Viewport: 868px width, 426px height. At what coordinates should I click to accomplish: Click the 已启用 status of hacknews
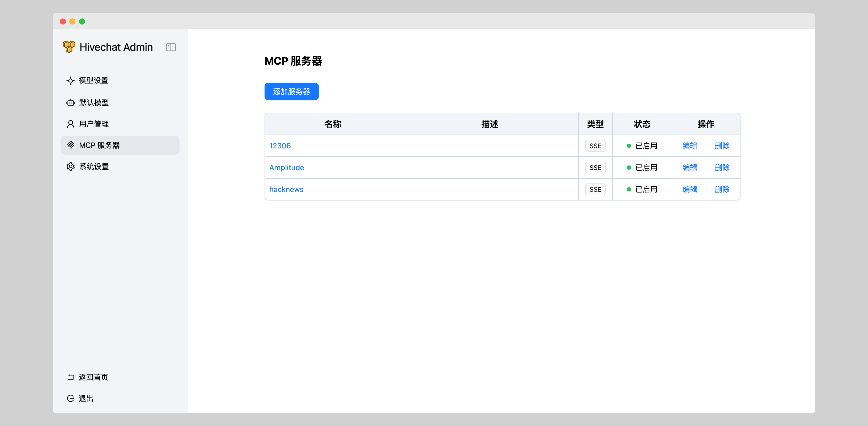pyautogui.click(x=646, y=189)
